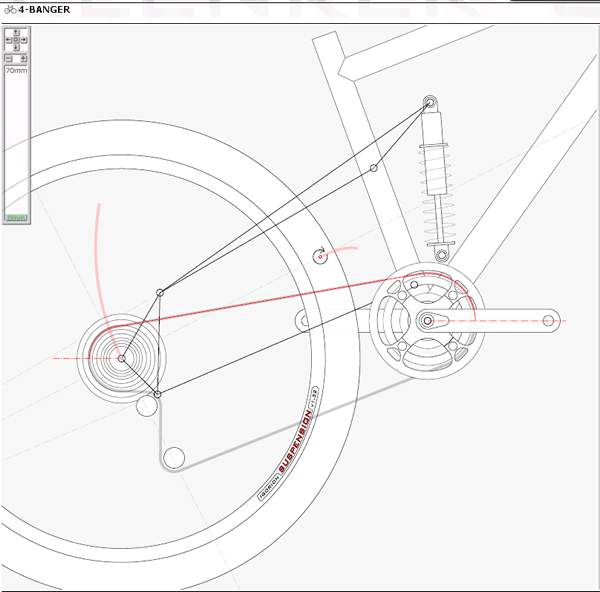Click the instant center rotation arrow marker
The width and height of the screenshot is (600, 592).
[321, 255]
